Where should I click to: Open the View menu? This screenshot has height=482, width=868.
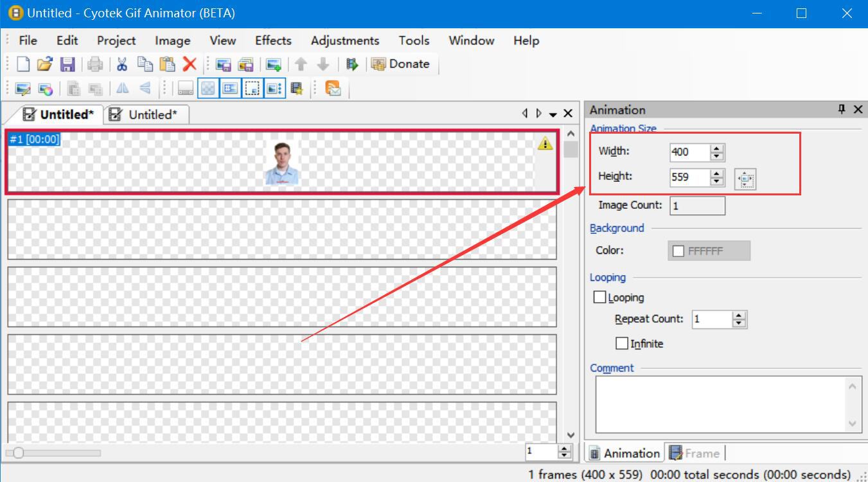223,40
